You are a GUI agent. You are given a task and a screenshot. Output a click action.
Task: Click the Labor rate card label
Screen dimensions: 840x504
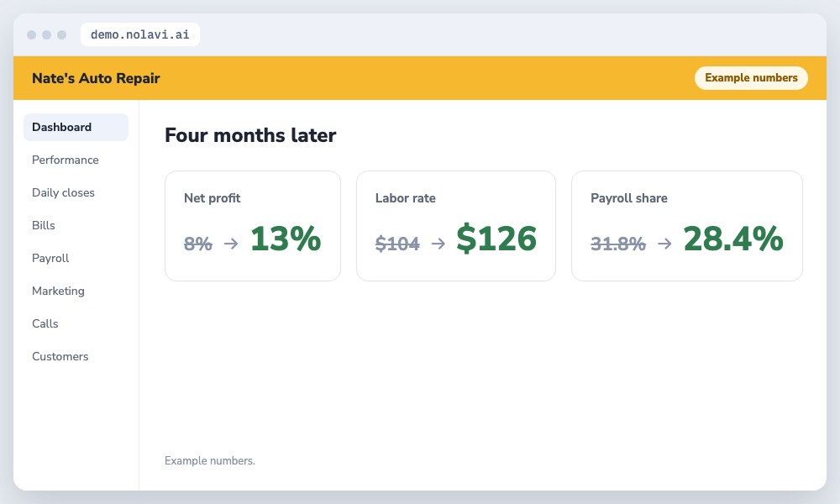[x=406, y=198]
